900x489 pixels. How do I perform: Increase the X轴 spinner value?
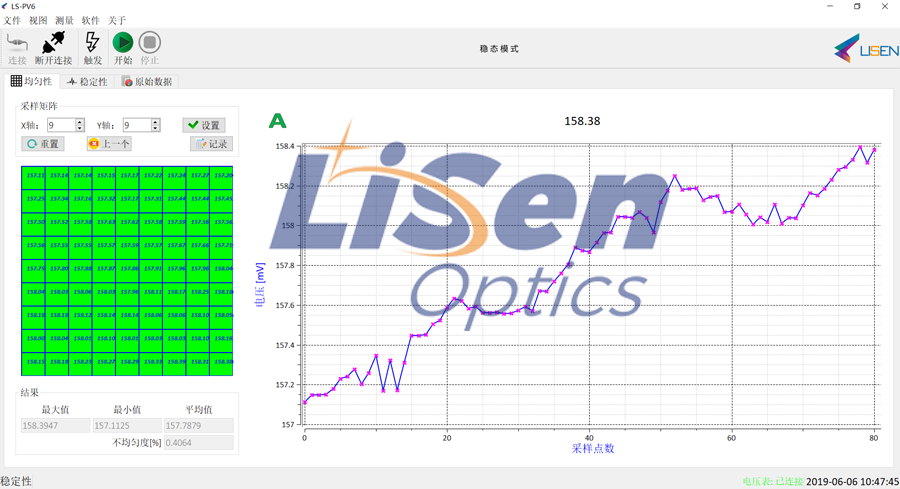pyautogui.click(x=80, y=122)
